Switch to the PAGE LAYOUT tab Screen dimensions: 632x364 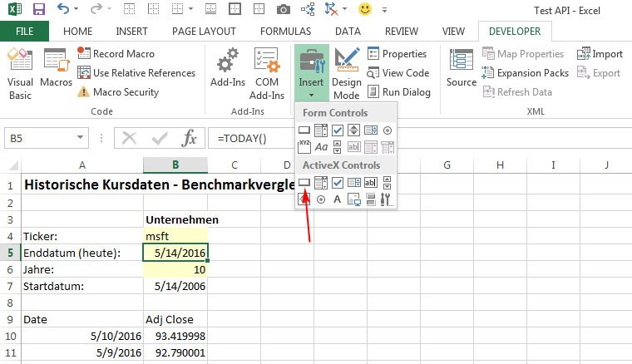tap(204, 32)
